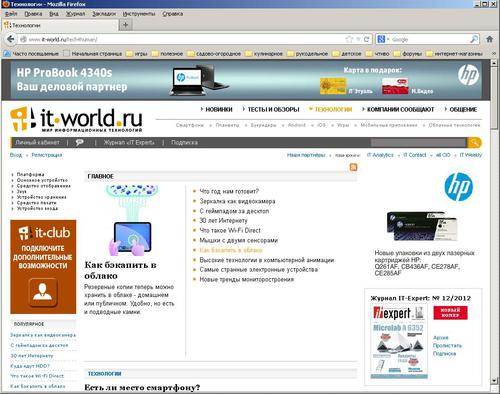This screenshot has height=394, width=500.
Task: Click the vertical scrollbar up arrow
Action: tap(495, 63)
